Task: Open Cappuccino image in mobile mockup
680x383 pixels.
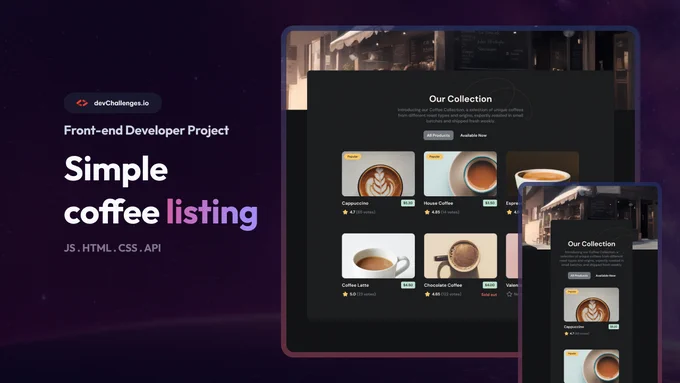Action: pos(592,304)
